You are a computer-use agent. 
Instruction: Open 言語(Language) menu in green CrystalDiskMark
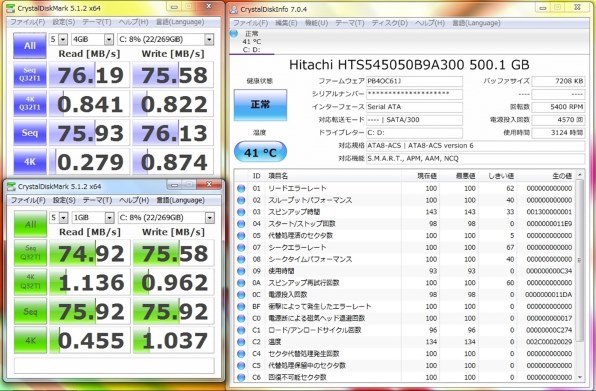coord(180,200)
